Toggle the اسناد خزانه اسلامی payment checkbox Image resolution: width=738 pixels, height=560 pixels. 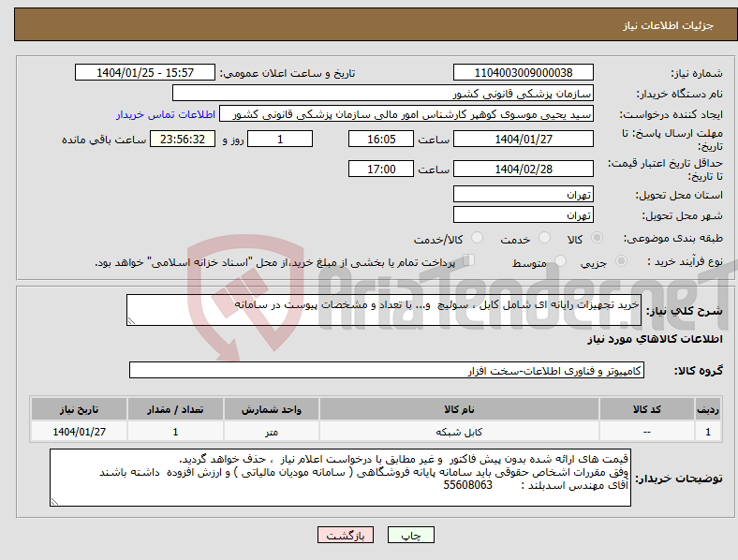coord(468,259)
